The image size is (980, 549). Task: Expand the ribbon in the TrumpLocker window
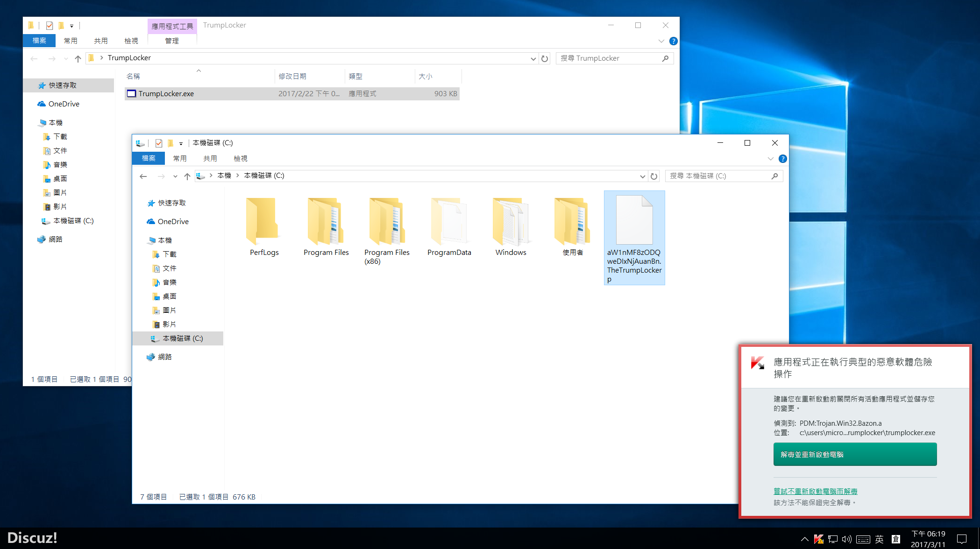pyautogui.click(x=661, y=41)
